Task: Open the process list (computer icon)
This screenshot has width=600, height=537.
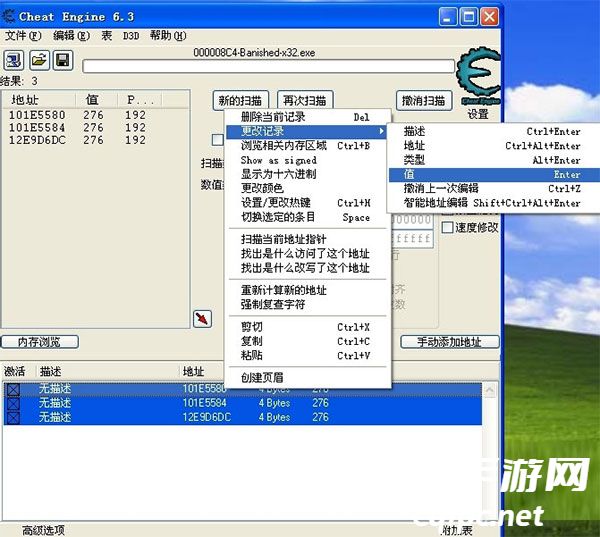Action: (13, 60)
